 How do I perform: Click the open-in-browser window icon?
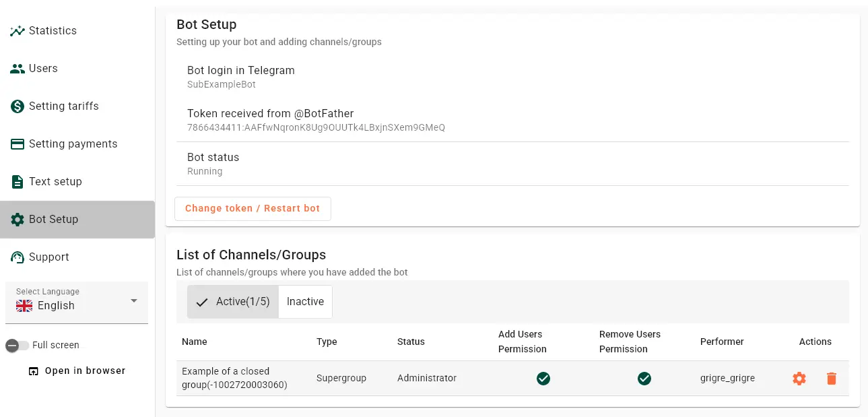34,371
